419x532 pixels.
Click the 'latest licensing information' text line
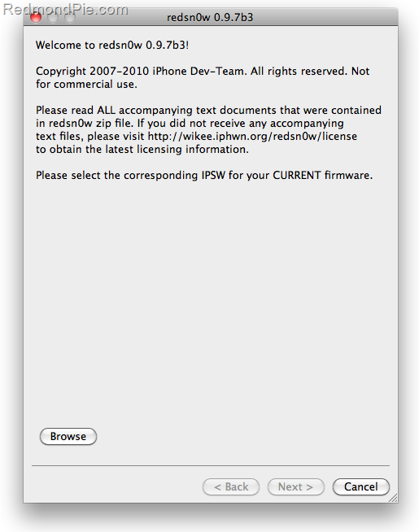pyautogui.click(x=142, y=150)
